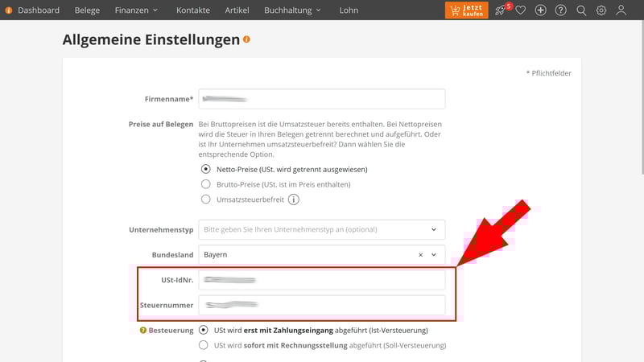
Task: Click info icon next to Umsatzsteuerbefreit
Action: pyautogui.click(x=294, y=200)
